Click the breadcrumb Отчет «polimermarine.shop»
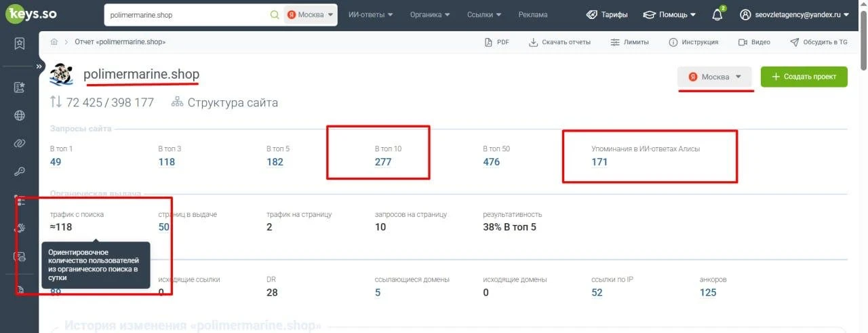 point(120,42)
